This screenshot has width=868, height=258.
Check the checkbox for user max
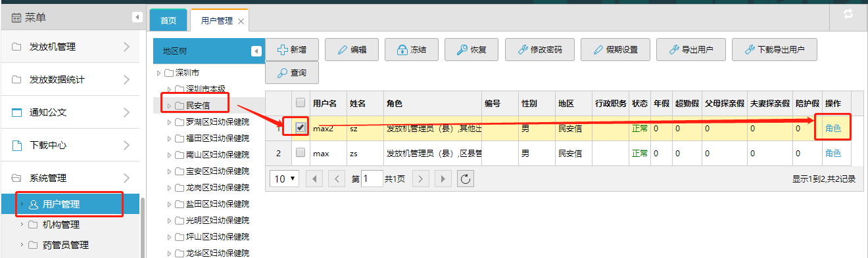click(301, 153)
